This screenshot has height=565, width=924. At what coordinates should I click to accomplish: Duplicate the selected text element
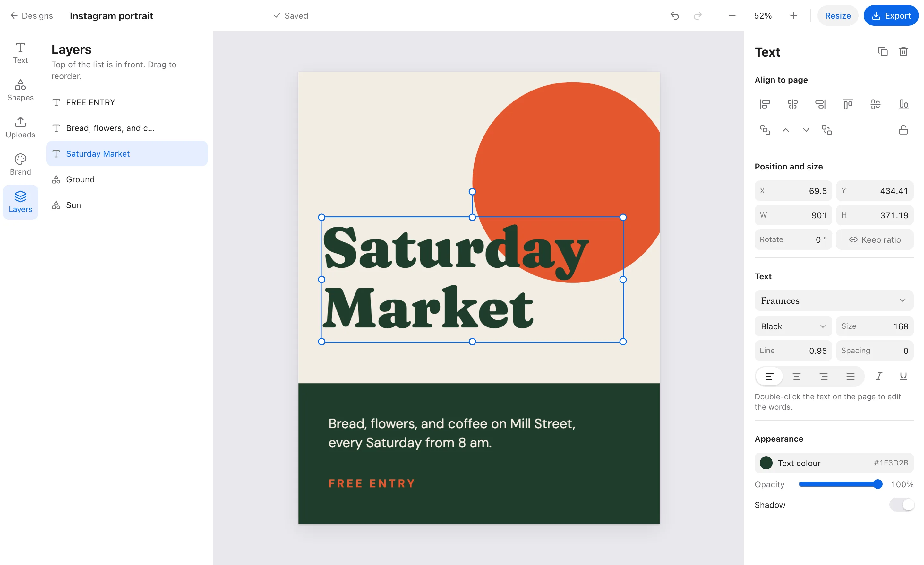(883, 51)
